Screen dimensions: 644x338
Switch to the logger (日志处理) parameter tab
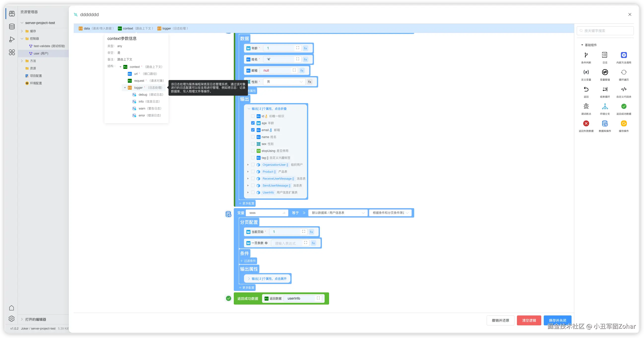pos(172,28)
